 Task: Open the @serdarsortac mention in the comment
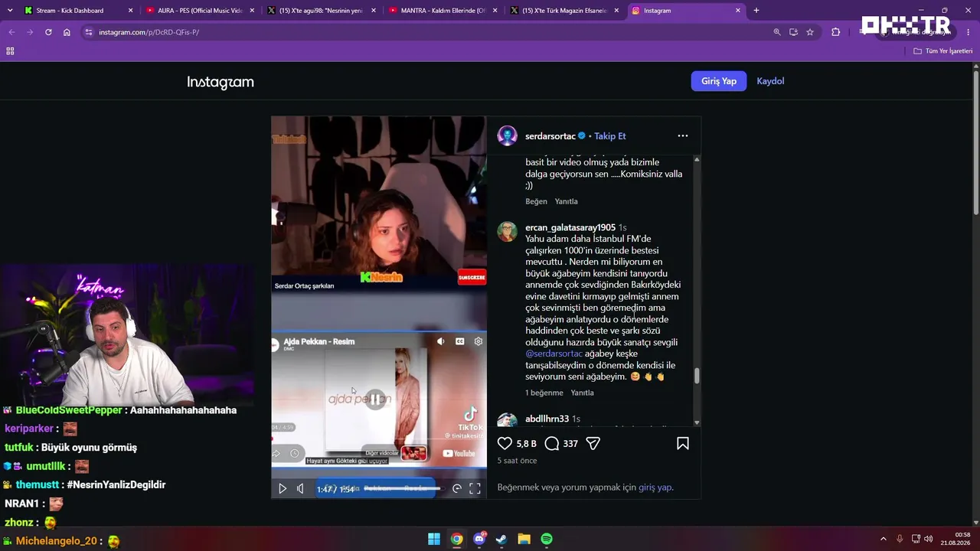pos(554,354)
